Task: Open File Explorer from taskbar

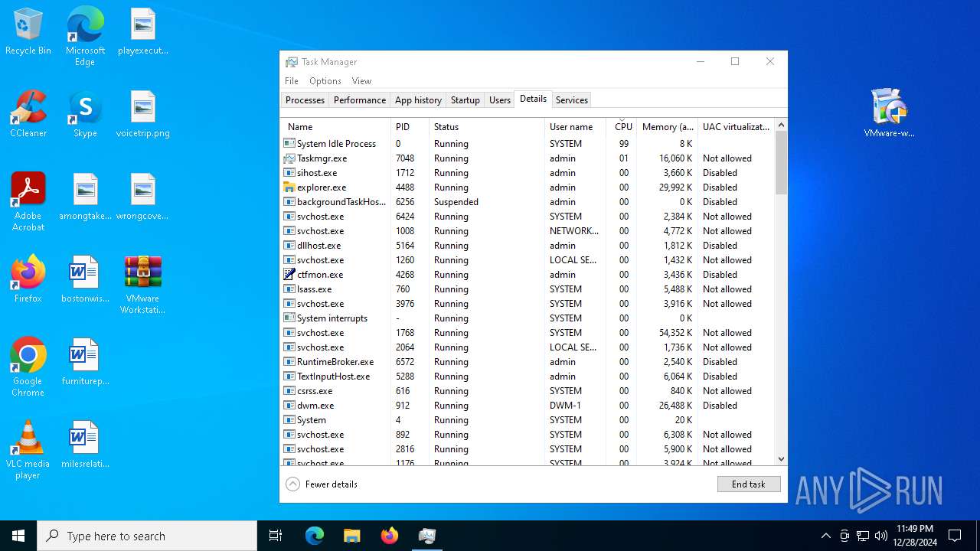Action: tap(351, 536)
